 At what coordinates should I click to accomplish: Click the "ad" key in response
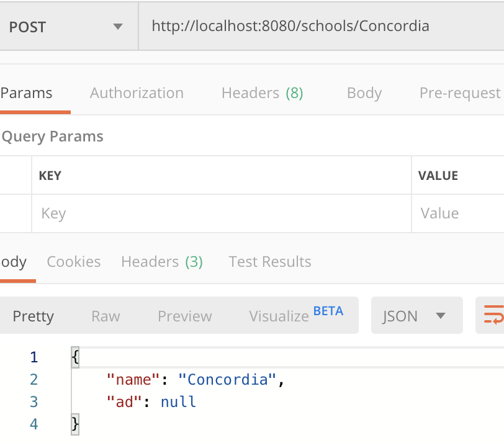pyautogui.click(x=124, y=402)
